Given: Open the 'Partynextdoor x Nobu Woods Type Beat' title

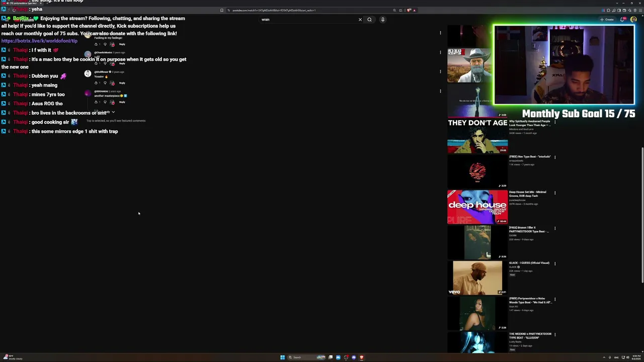Looking at the screenshot, I should point(530,300).
